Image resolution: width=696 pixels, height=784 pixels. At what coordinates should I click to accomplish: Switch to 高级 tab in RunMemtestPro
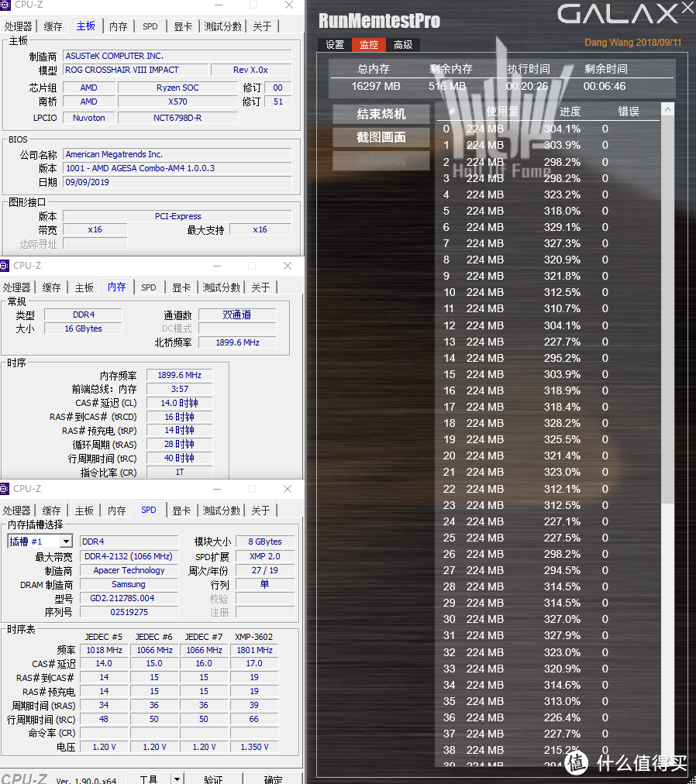[x=403, y=44]
